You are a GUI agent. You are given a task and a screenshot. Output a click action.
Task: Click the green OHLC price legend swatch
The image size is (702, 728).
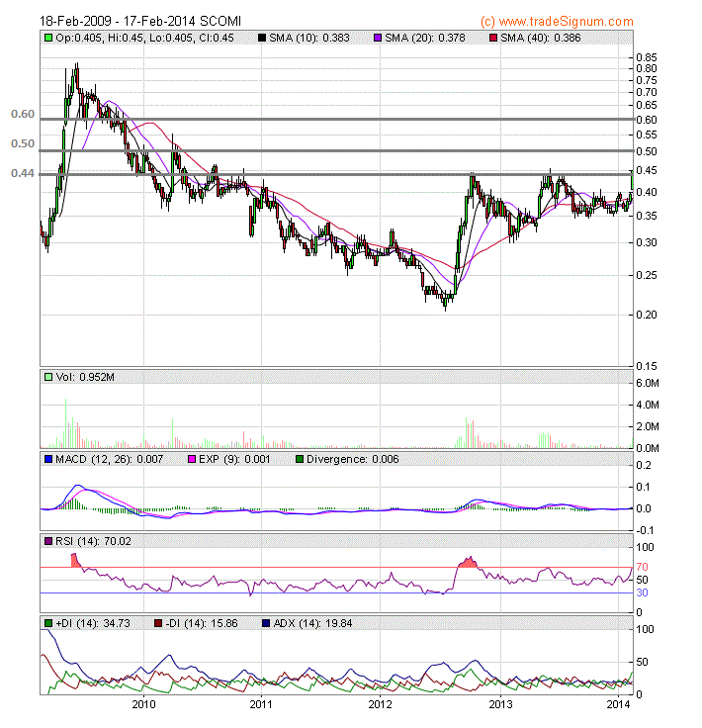coord(48,38)
